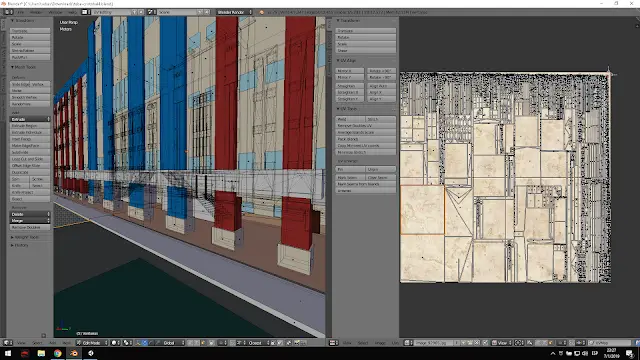The width and height of the screenshot is (640, 360).
Task: Open the Window menu in top bar
Action: (56, 12)
